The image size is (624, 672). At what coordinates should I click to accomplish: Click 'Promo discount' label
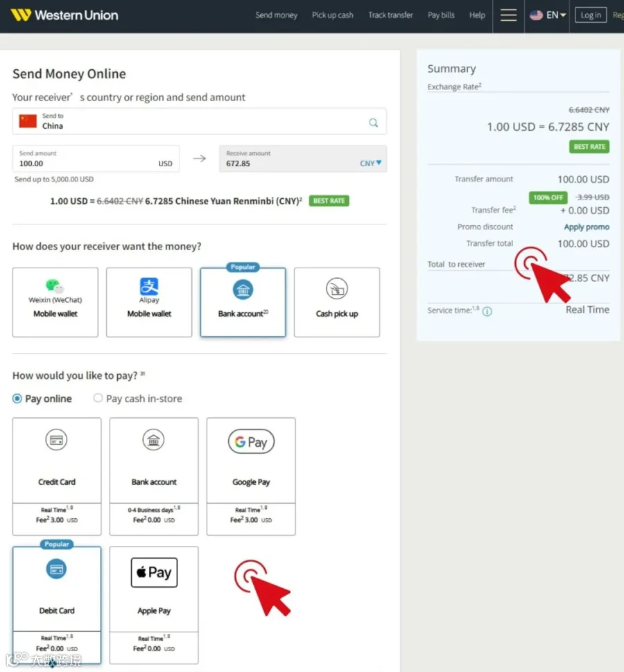pyautogui.click(x=485, y=227)
